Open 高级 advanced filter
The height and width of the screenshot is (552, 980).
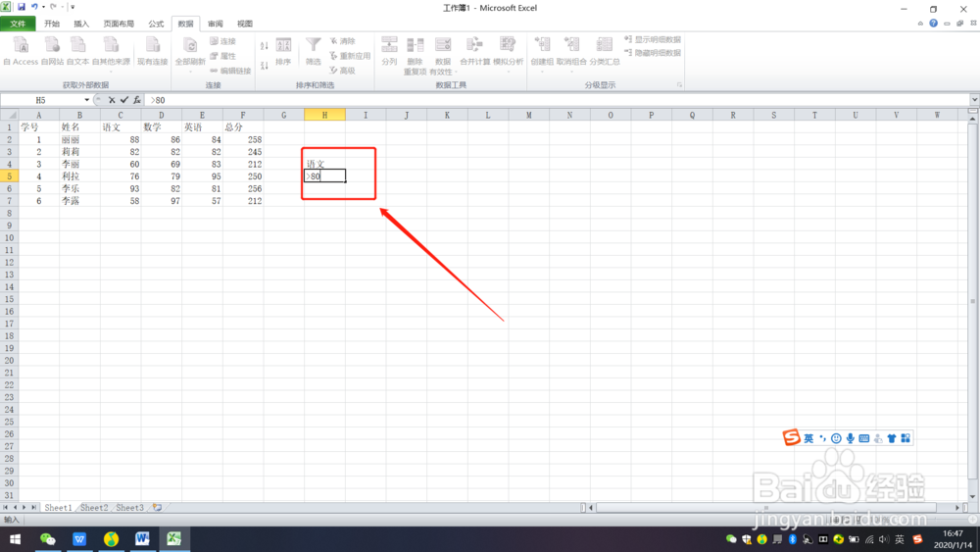[342, 71]
